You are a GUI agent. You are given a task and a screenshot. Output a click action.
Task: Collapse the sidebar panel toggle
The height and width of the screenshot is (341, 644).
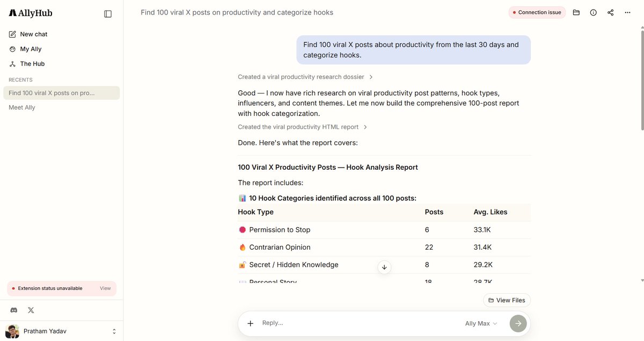tap(108, 14)
